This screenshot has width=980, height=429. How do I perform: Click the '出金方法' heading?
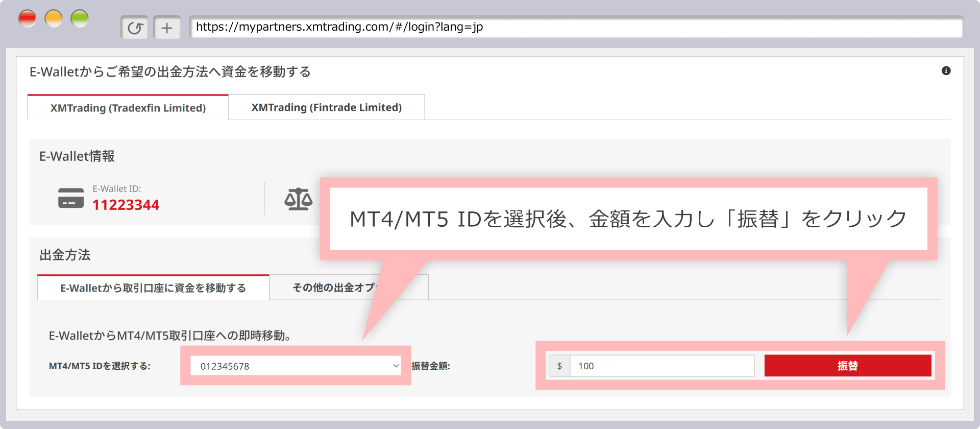pos(65,255)
